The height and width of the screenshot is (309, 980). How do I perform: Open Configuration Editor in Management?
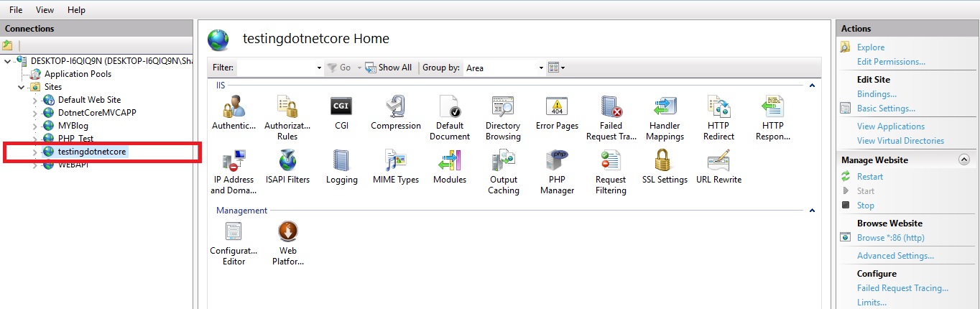234,244
